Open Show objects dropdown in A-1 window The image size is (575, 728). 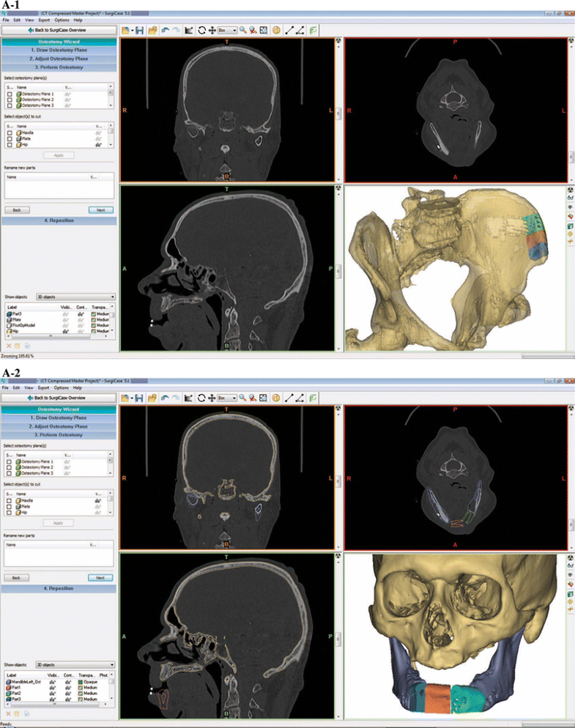(75, 297)
